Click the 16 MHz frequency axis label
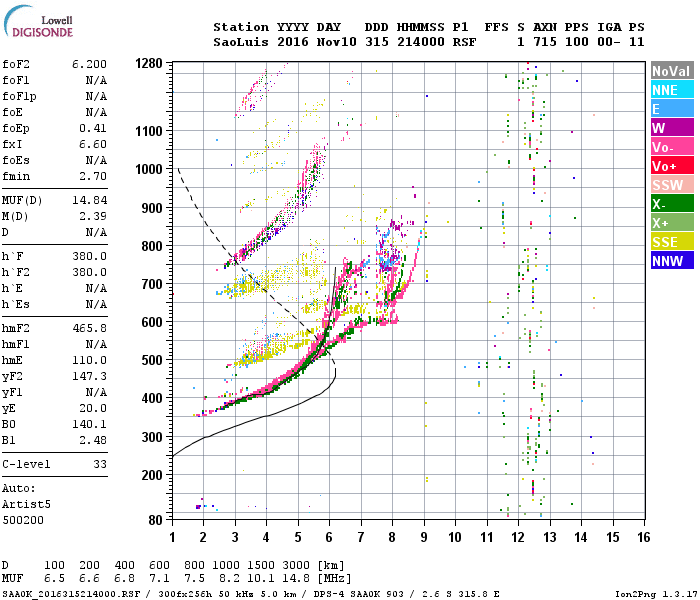The height and width of the screenshot is (600, 700). pos(644,537)
